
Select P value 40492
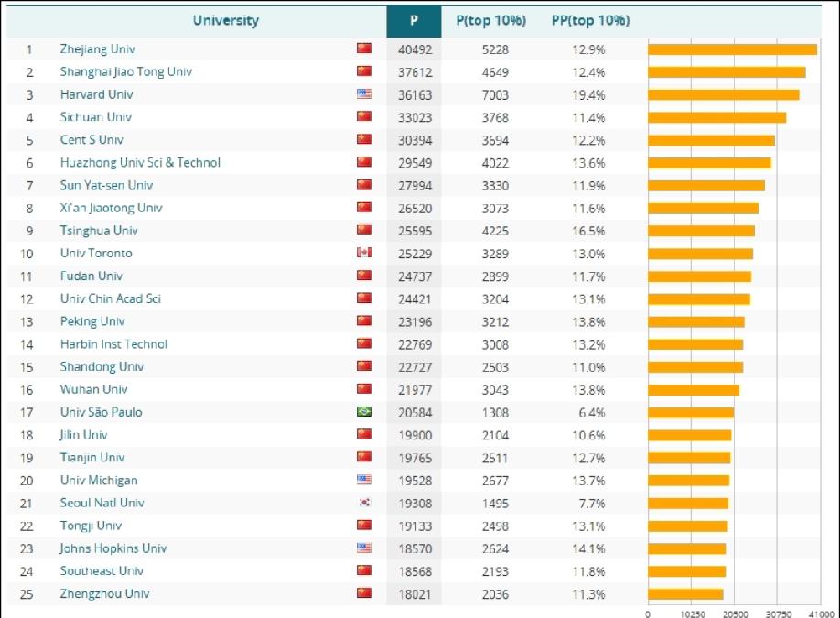pos(415,49)
